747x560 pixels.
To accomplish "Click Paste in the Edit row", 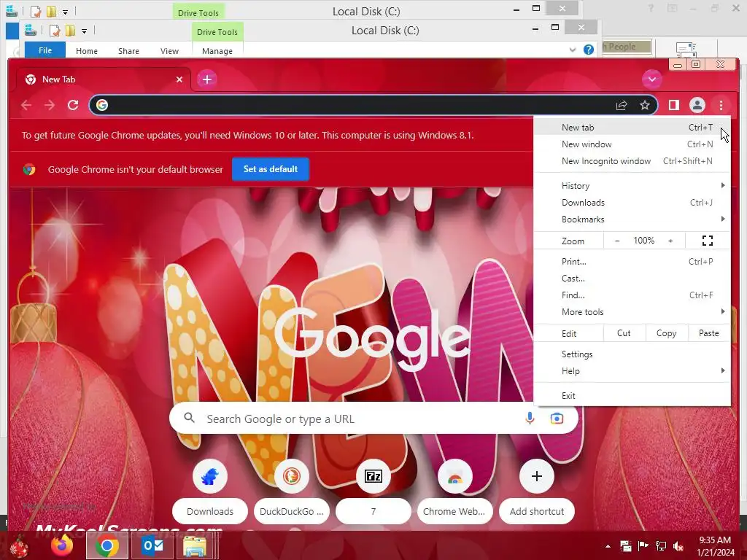I will 709,333.
